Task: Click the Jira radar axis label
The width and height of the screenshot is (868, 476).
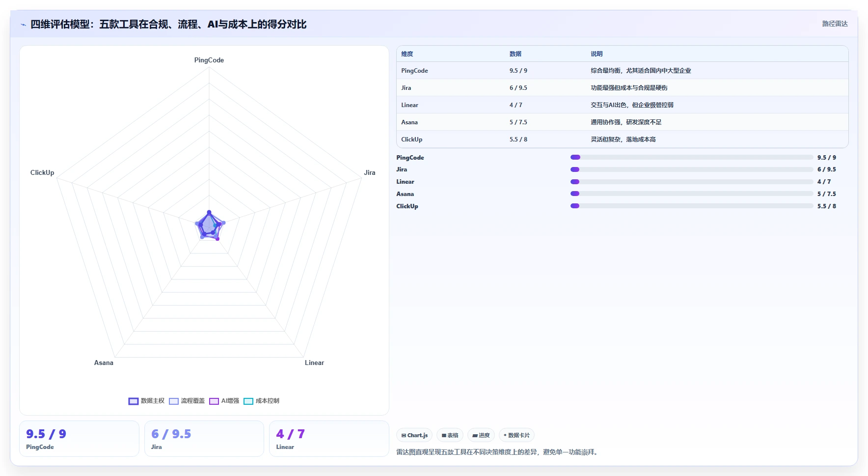Action: pos(370,173)
